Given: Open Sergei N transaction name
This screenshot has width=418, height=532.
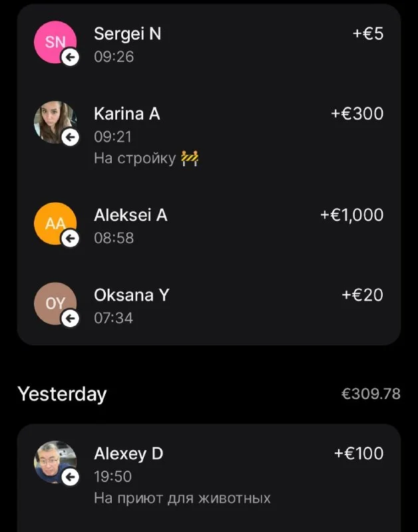Looking at the screenshot, I should click(127, 34).
